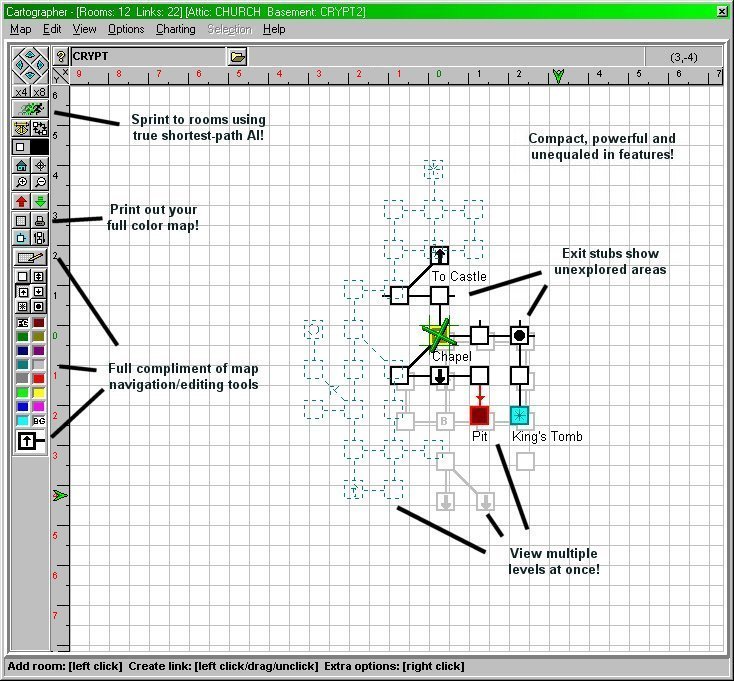Screen dimensions: 734x681
Task: Click the cyan room-with-stub icon
Action: [21, 237]
